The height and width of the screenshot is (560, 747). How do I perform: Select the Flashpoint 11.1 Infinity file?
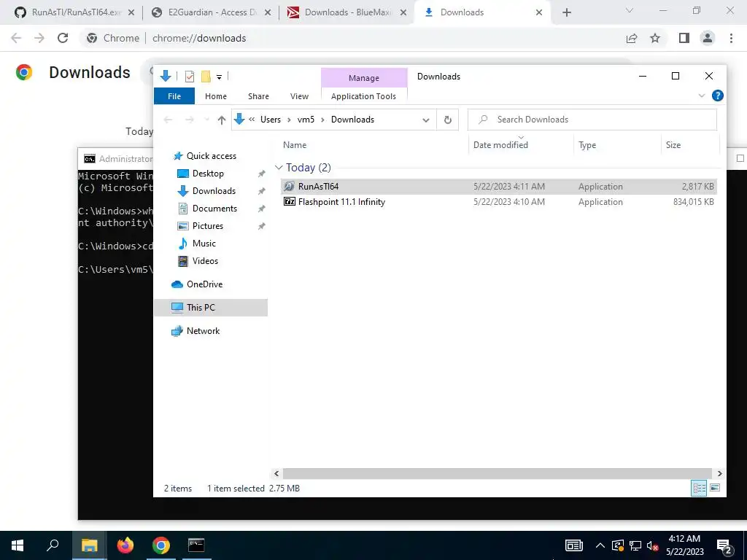[x=499, y=202]
